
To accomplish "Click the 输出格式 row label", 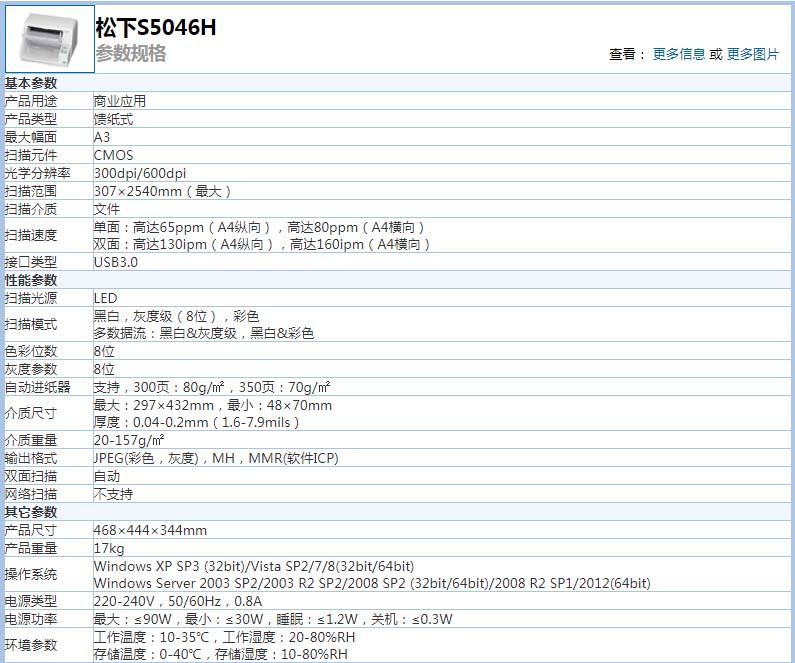I will [x=31, y=458].
